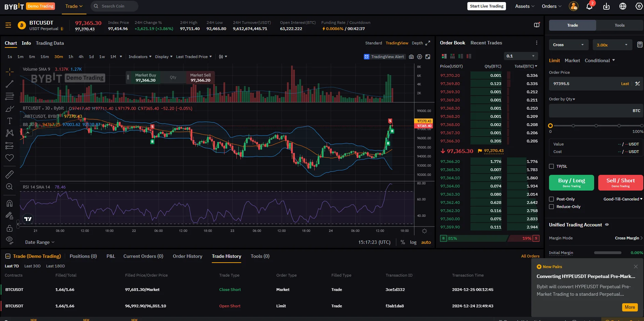Click the order quantity percentage slider handle
This screenshot has height=321, width=644.
coord(550,126)
